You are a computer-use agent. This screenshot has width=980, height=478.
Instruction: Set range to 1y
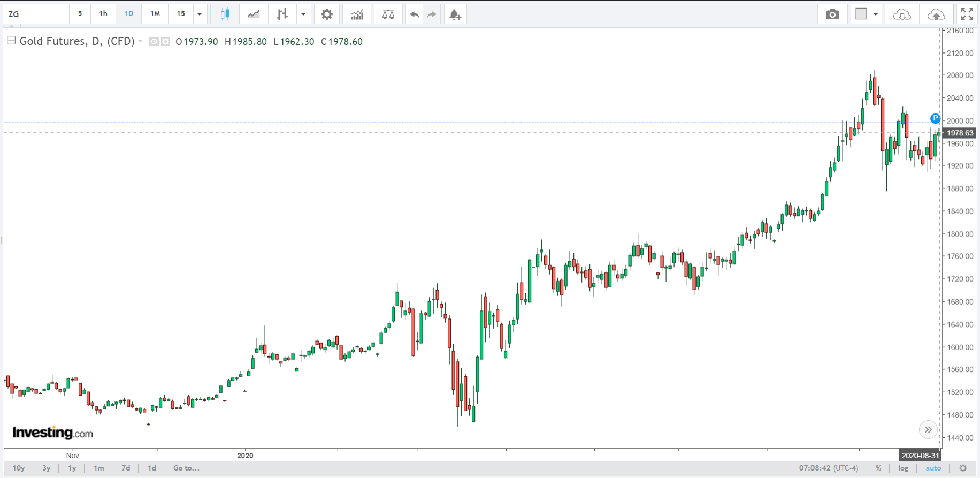72,468
